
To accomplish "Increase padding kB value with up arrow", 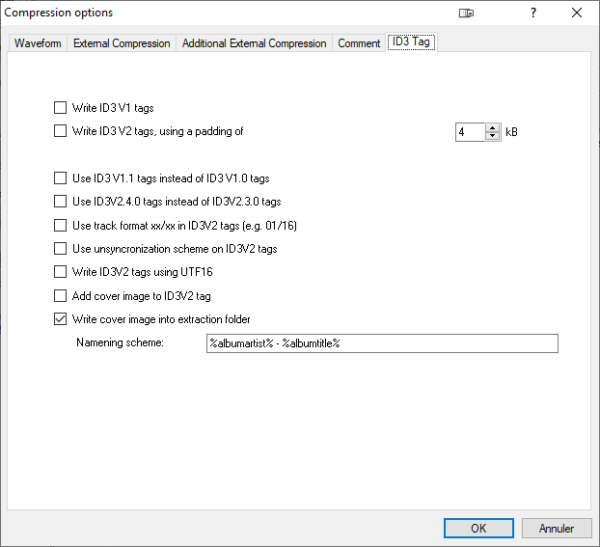I will pos(492,128).
